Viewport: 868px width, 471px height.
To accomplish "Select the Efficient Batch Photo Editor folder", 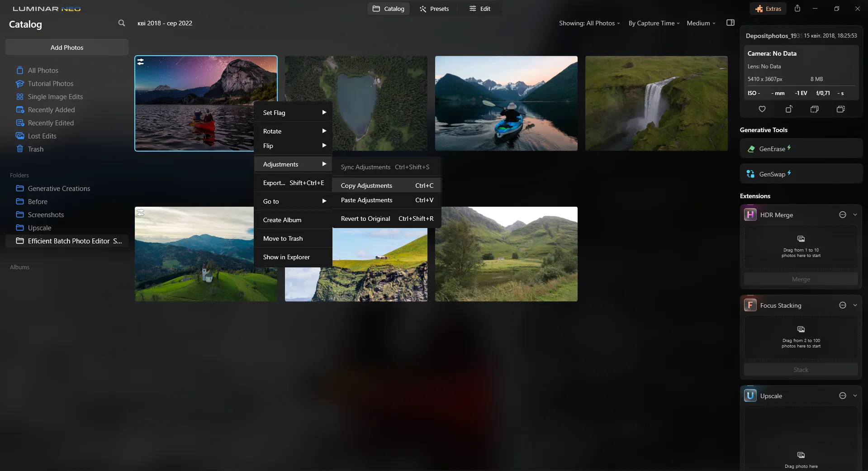I will tap(67, 241).
